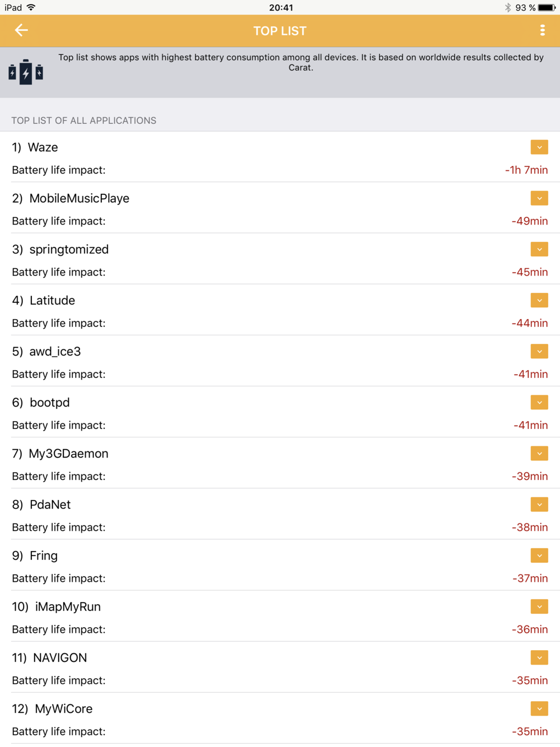The image size is (560, 747).
Task: Select the Fring list entry
Action: tap(44, 555)
